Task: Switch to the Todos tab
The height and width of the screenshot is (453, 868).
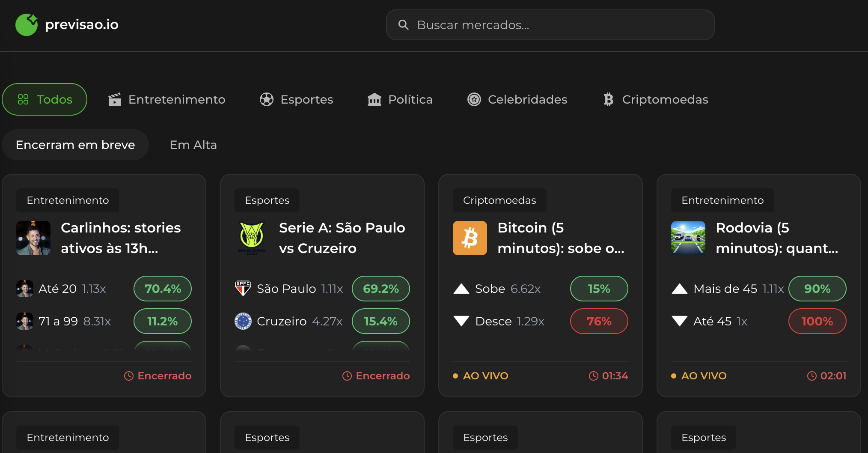Action: [x=45, y=99]
